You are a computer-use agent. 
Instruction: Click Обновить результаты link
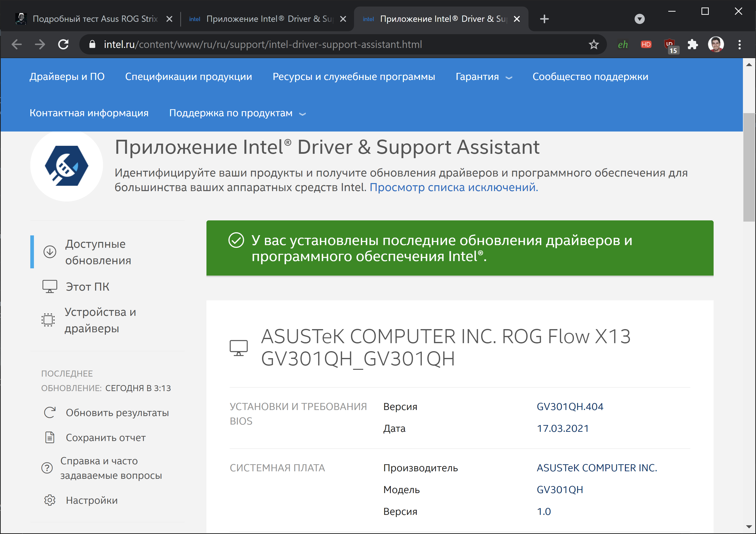tap(117, 413)
